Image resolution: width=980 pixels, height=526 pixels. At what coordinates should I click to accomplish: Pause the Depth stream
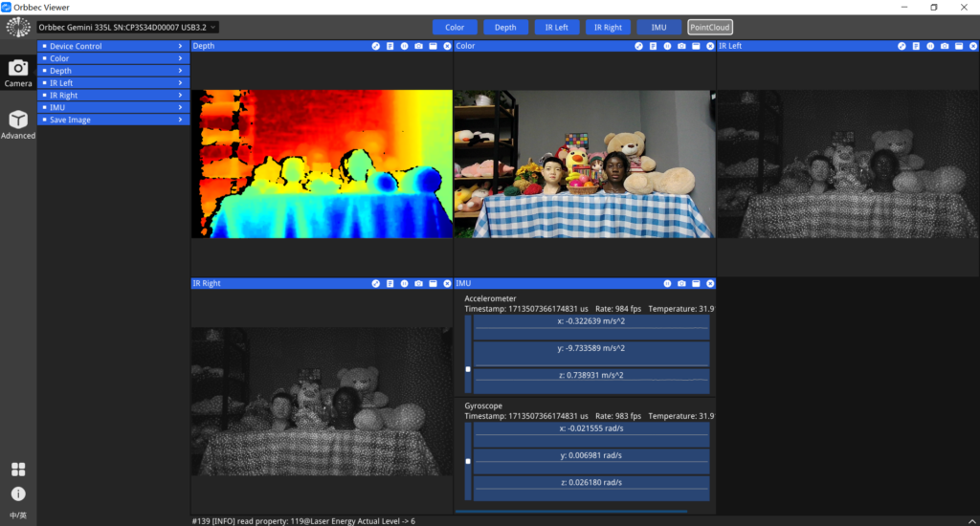pyautogui.click(x=404, y=46)
